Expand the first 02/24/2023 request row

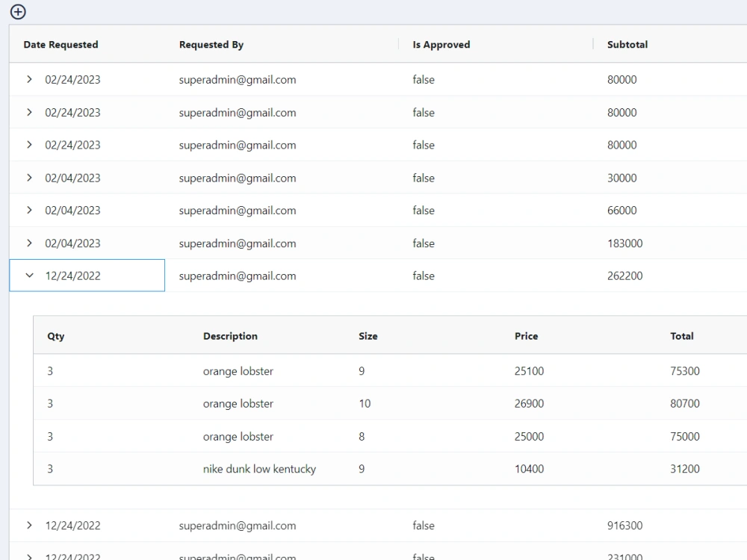pos(30,79)
